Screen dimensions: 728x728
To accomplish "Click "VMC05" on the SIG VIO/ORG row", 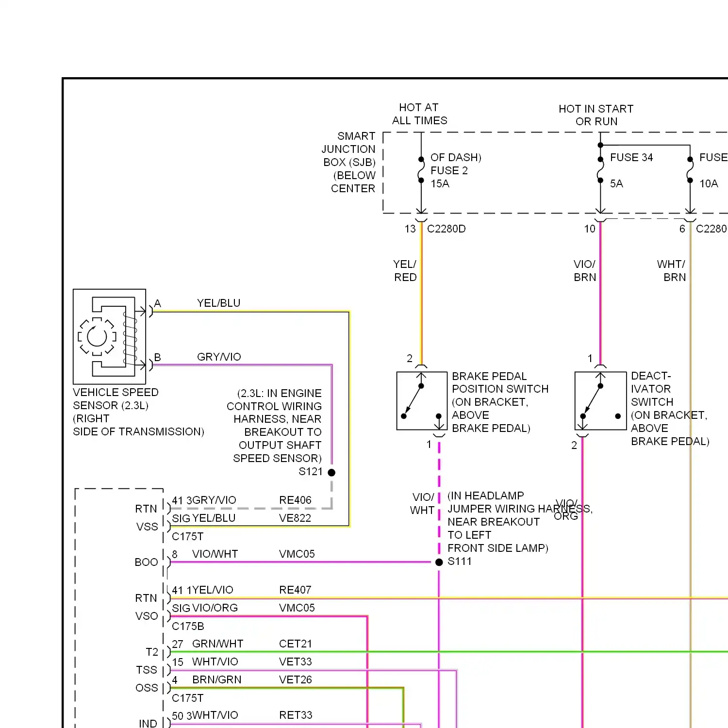I will click(x=297, y=608).
